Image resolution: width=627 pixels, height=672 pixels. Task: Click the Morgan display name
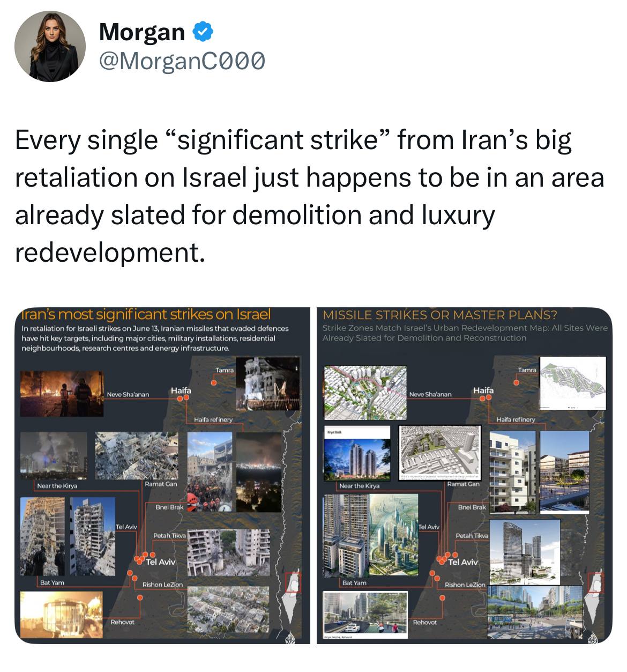tap(142, 32)
